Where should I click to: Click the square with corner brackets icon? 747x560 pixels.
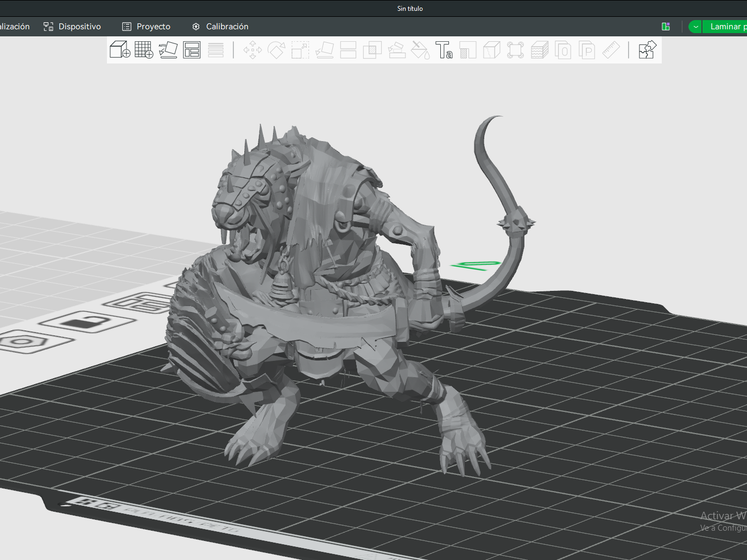click(x=515, y=50)
